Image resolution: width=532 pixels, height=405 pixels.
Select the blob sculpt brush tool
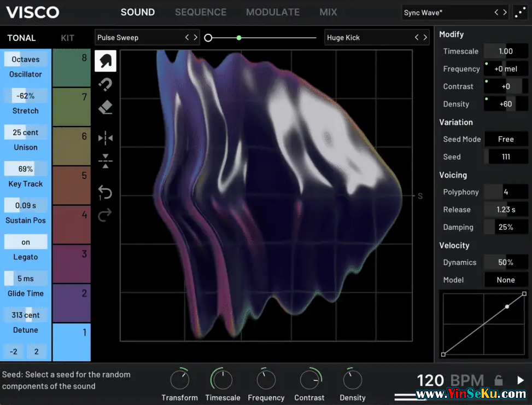click(x=106, y=61)
